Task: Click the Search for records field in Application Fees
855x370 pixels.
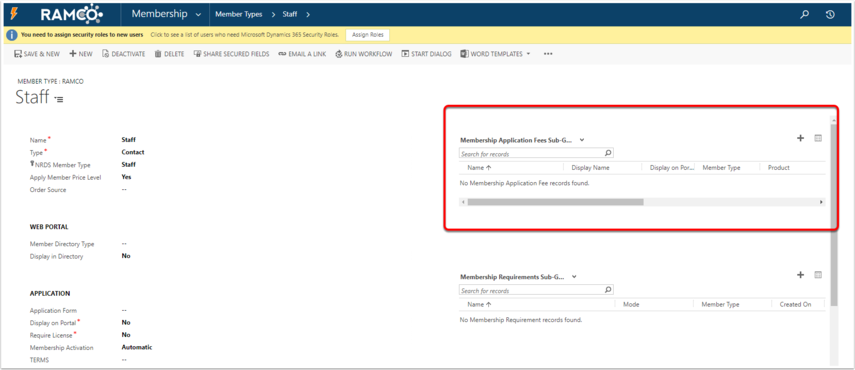Action: pos(532,154)
